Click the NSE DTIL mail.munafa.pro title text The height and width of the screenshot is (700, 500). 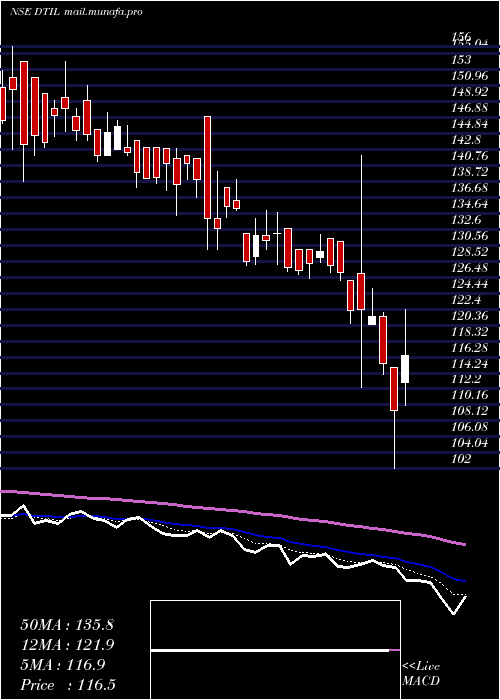[x=76, y=12]
